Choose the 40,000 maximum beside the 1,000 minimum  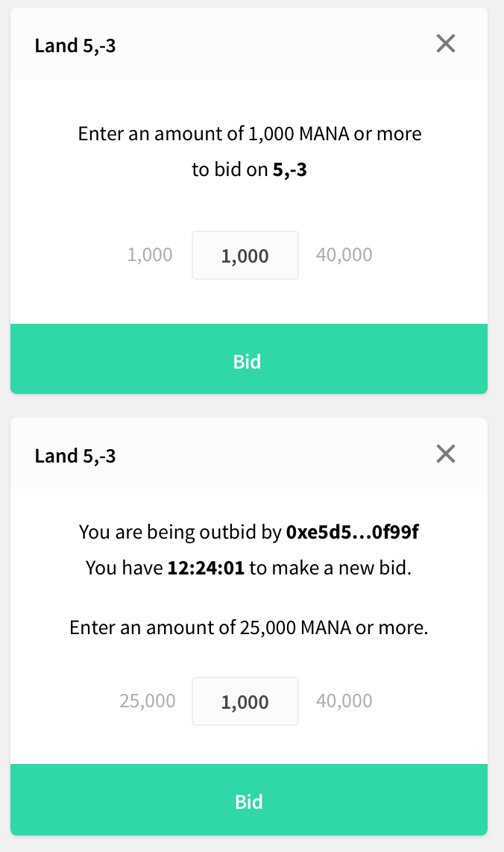(x=344, y=255)
